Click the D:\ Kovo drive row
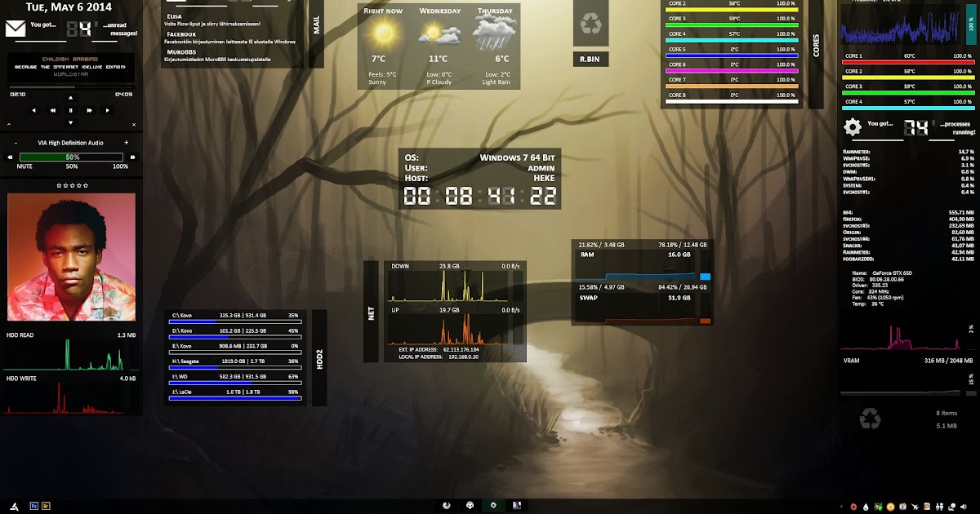The image size is (980, 514). click(x=235, y=332)
